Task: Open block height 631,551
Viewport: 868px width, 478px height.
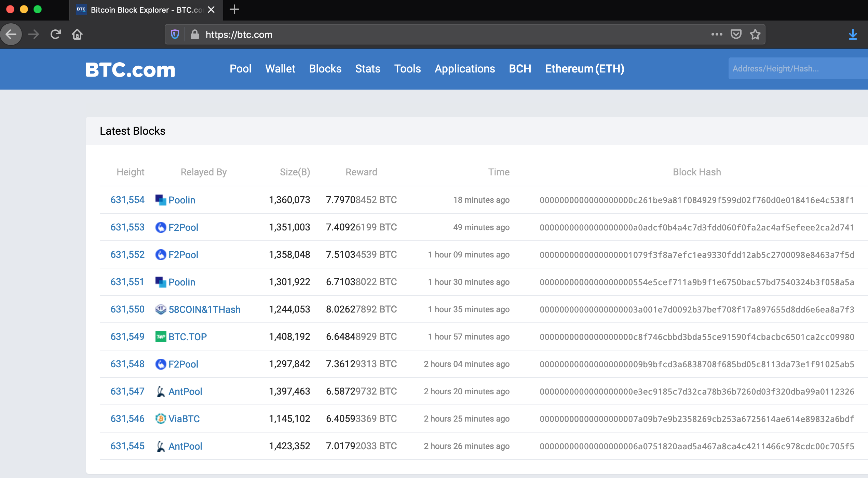Action: pyautogui.click(x=127, y=282)
